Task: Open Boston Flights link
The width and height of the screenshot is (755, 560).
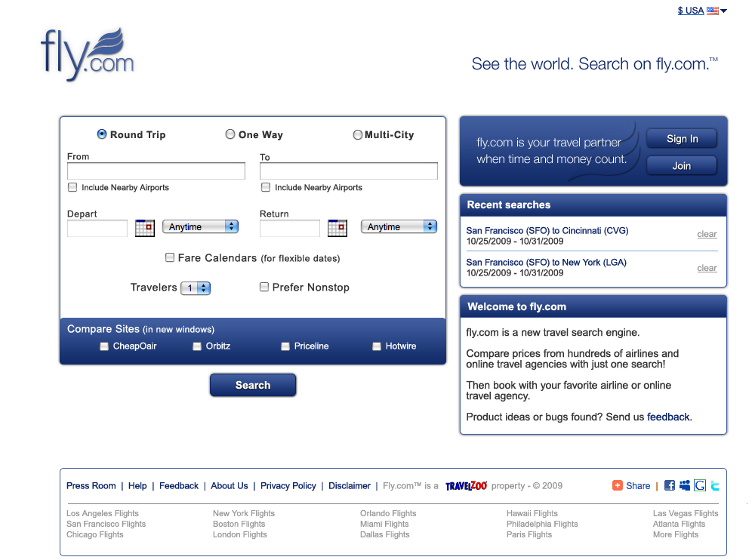Action: (239, 524)
